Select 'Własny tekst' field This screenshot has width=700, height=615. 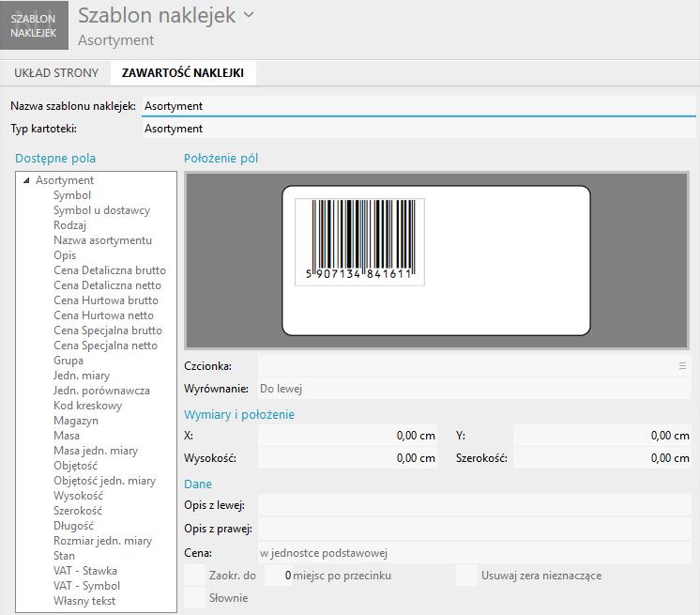coord(84,601)
